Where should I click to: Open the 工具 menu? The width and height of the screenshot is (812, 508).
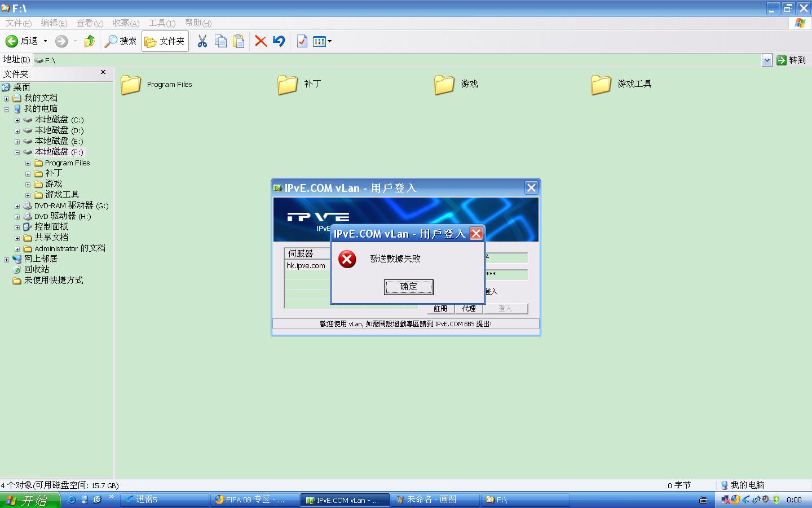point(161,23)
